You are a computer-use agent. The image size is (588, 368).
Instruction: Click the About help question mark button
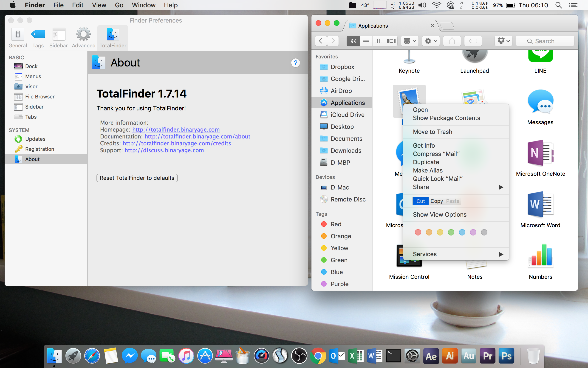point(295,63)
